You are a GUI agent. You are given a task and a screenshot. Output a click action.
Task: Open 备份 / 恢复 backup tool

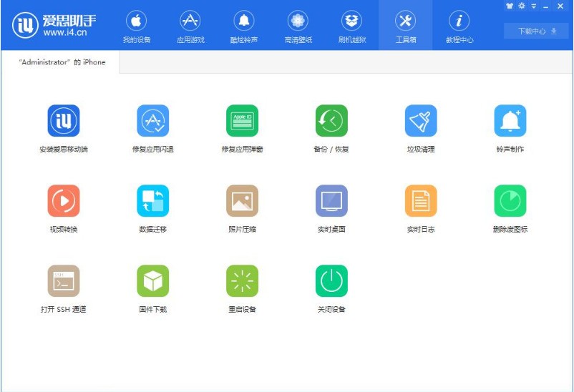click(331, 121)
